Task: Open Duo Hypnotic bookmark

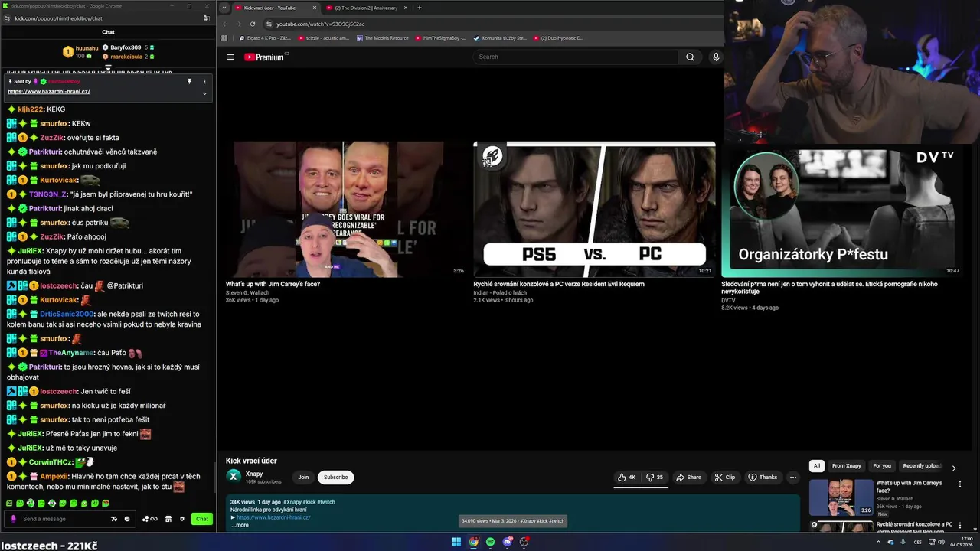Action: point(559,37)
